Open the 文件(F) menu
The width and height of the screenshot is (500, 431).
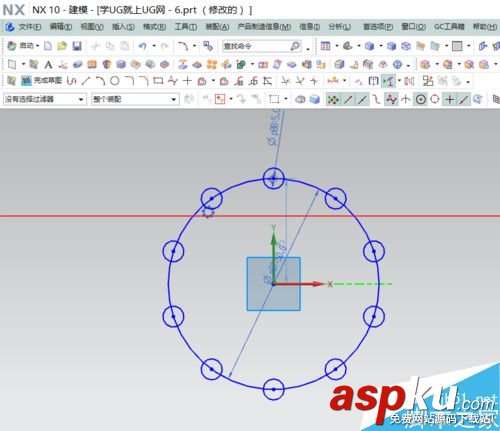click(30, 27)
